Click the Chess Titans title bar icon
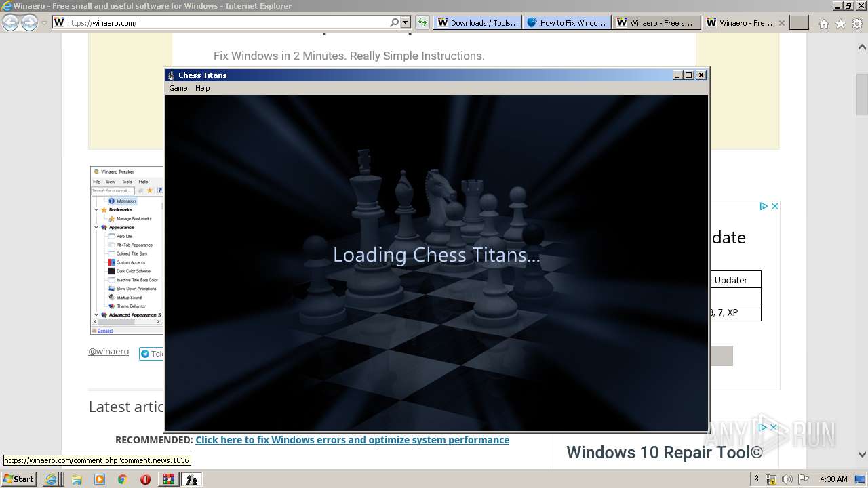The image size is (868, 488). [171, 75]
